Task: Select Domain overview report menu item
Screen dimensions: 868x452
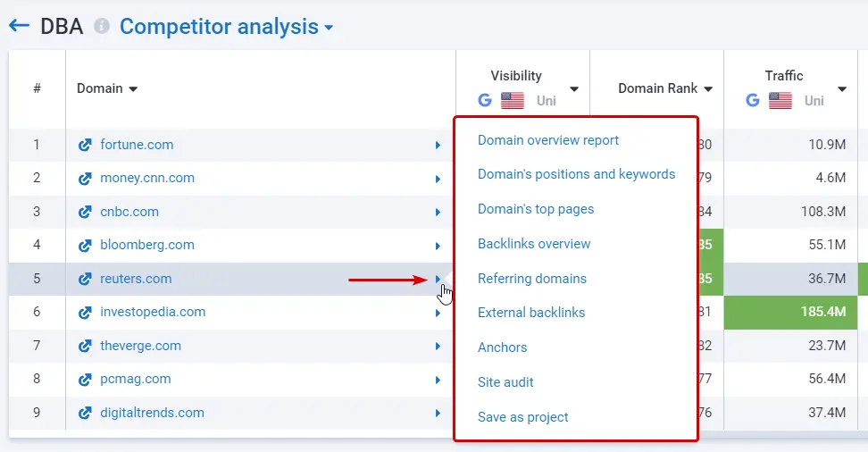Action: (x=548, y=140)
